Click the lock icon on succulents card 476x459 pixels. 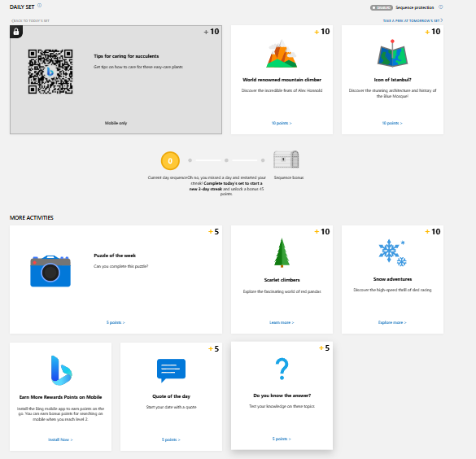pyautogui.click(x=16, y=32)
